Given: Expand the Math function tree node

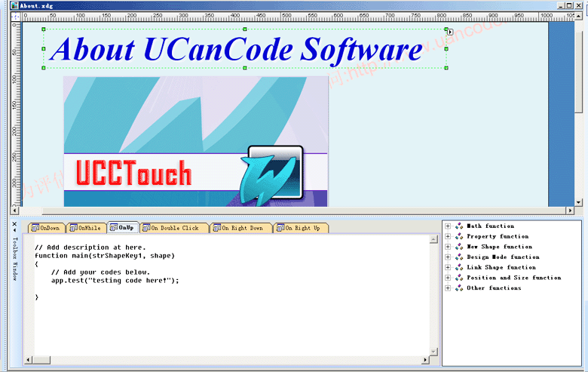Looking at the screenshot, I should click(448, 226).
